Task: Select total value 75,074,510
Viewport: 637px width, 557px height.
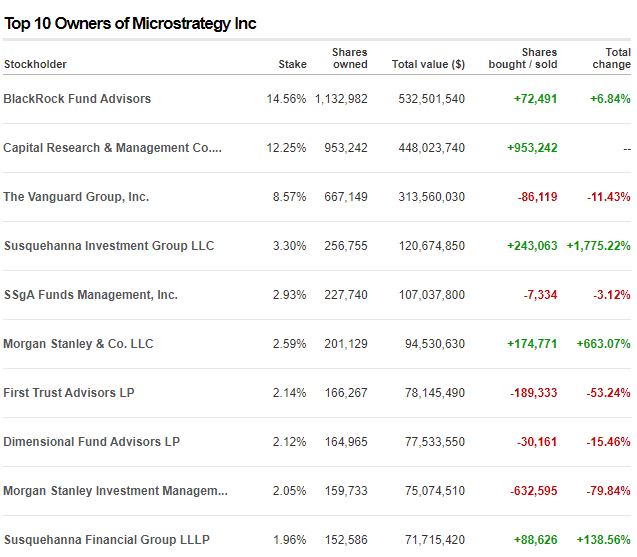Action: [x=435, y=491]
